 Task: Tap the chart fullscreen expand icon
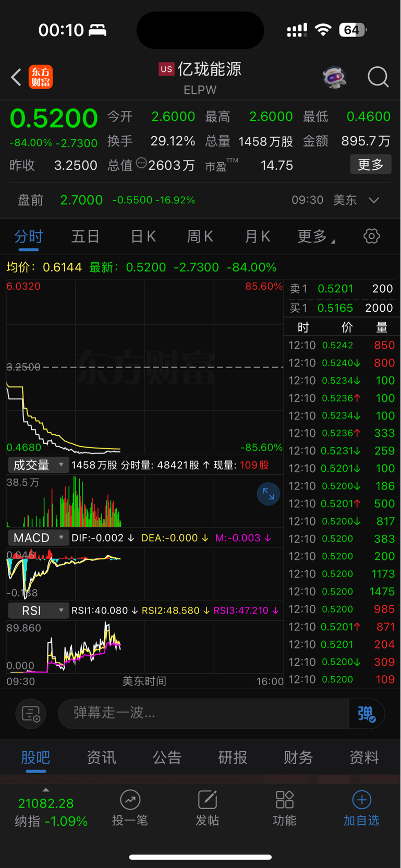pos(269,494)
